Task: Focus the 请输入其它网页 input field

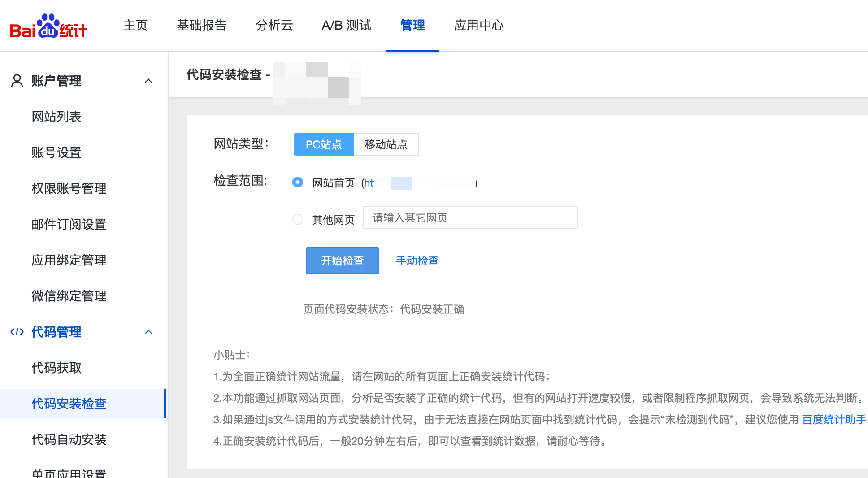Action: coord(470,217)
